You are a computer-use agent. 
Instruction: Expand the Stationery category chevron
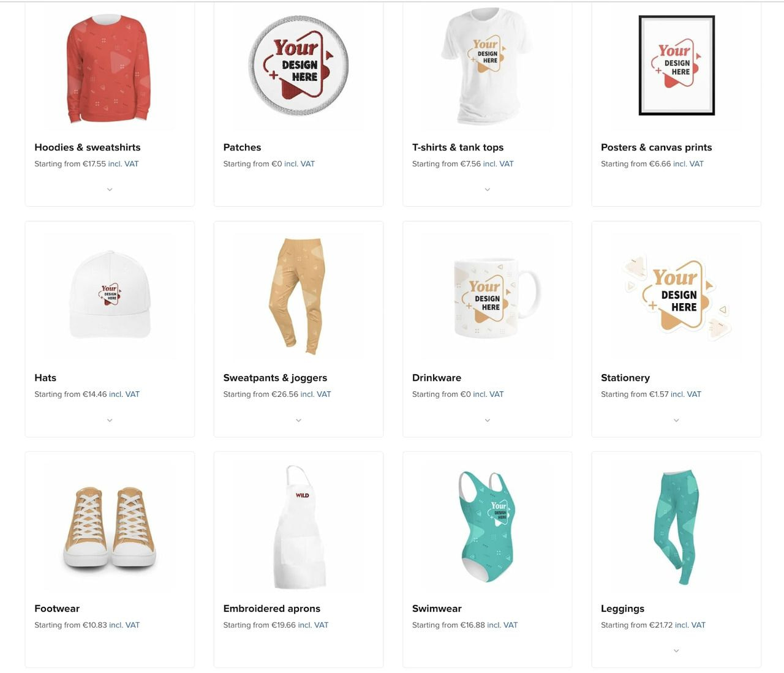click(676, 421)
